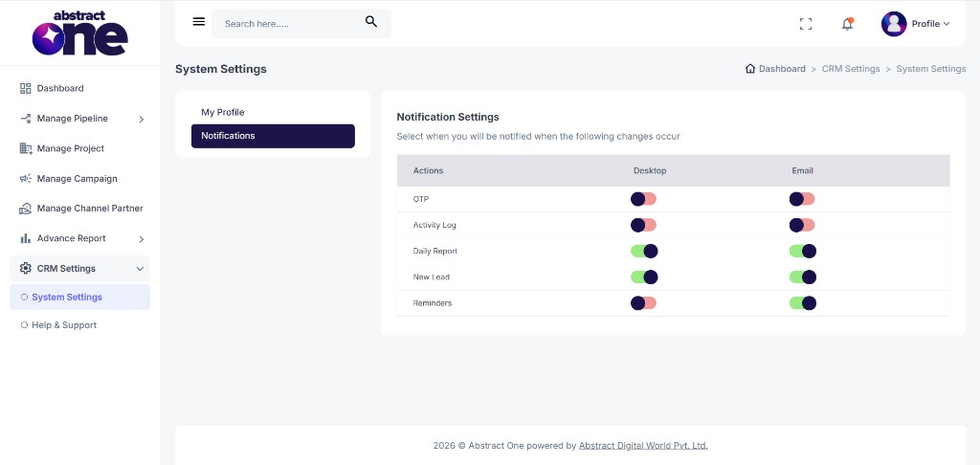The width and height of the screenshot is (980, 465).
Task: Open the Profile dropdown arrow
Action: coord(947,24)
